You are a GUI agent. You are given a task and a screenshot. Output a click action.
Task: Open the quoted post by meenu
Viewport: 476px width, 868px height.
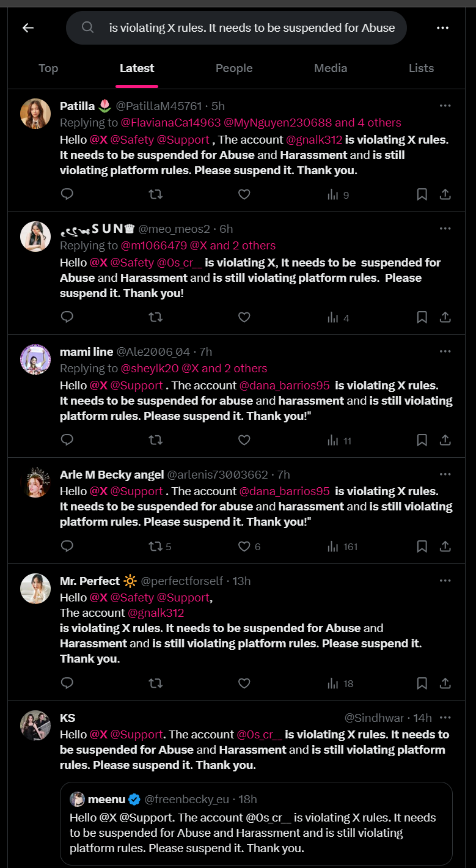256,823
